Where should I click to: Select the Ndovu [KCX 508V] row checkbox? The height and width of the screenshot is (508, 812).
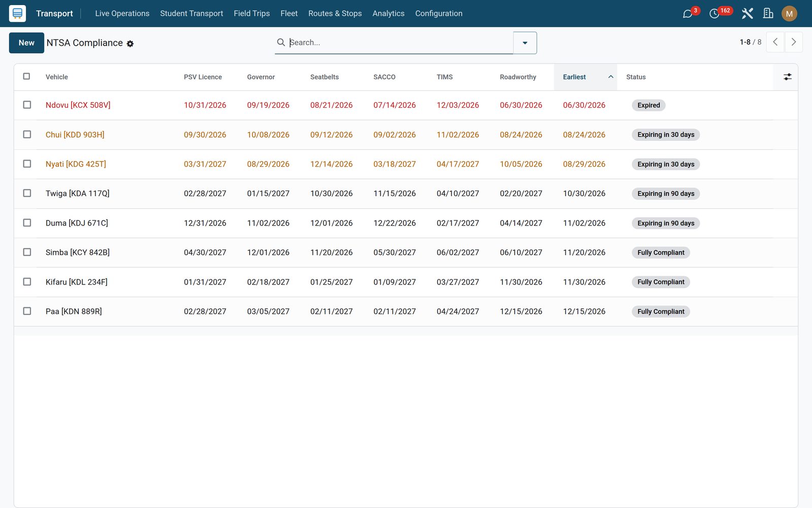click(x=27, y=105)
